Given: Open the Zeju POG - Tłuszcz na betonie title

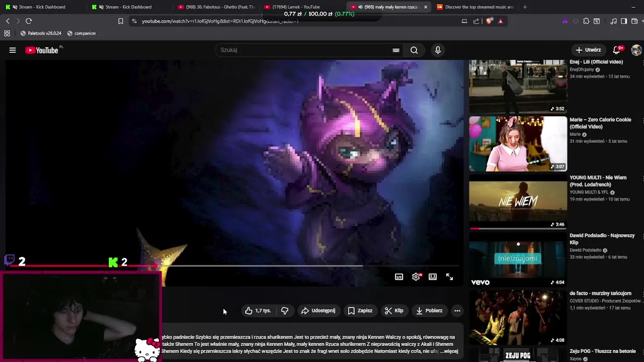Looking at the screenshot, I should [x=603, y=351].
